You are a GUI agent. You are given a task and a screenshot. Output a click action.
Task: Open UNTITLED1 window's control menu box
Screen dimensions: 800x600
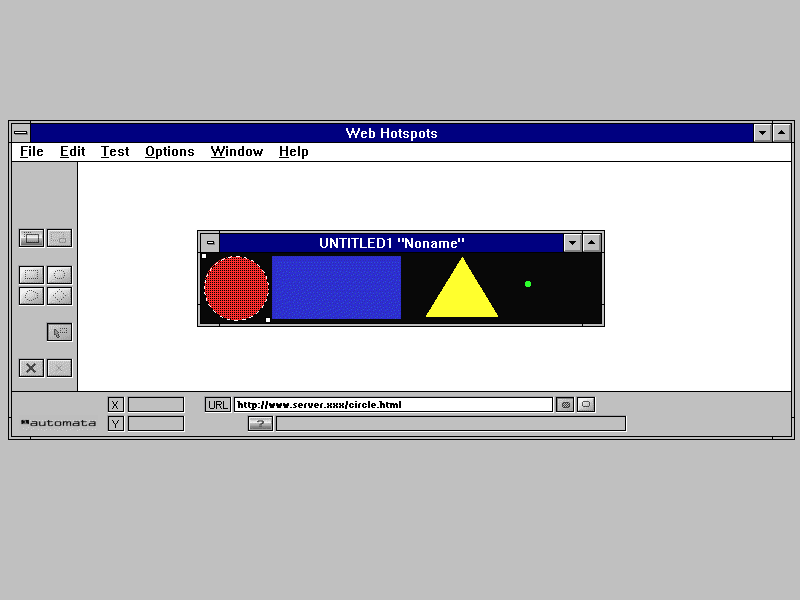click(210, 243)
